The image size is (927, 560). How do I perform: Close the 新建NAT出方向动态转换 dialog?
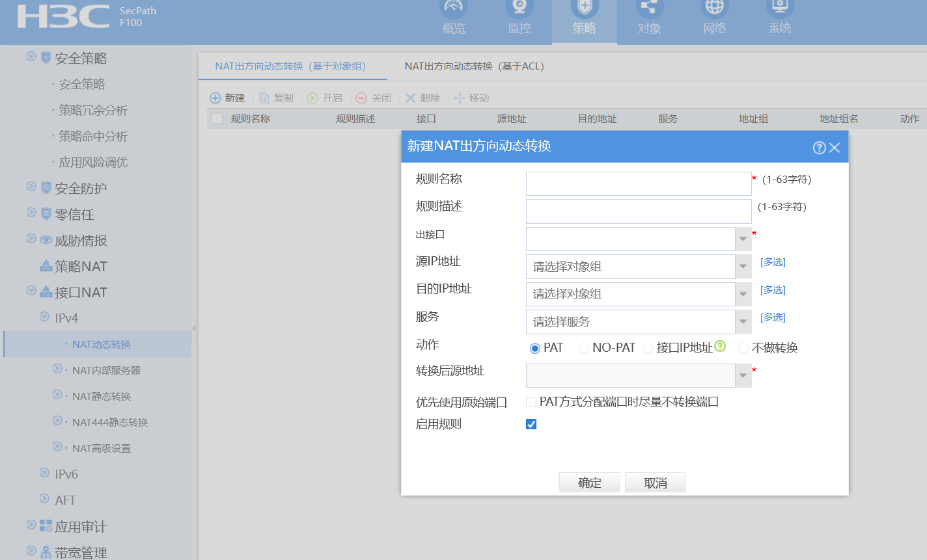pyautogui.click(x=835, y=148)
